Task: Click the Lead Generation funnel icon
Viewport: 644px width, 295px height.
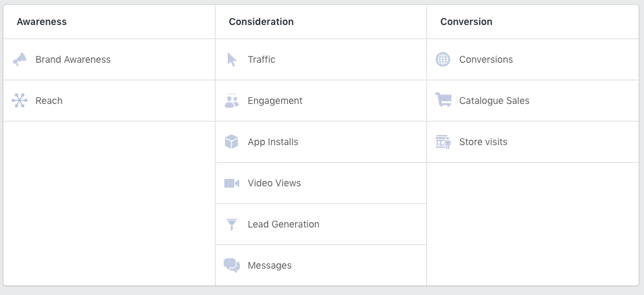Action: 232,224
